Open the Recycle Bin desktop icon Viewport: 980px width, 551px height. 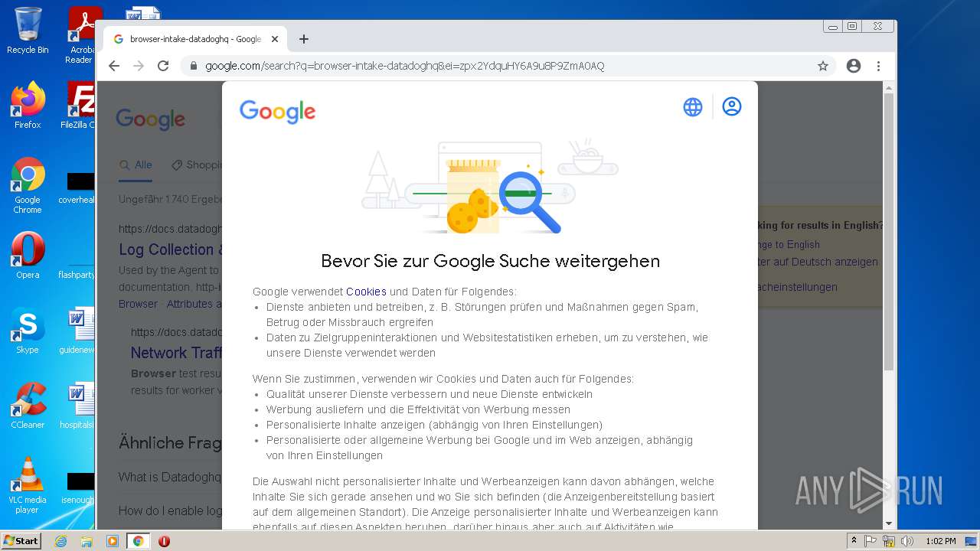tap(28, 31)
